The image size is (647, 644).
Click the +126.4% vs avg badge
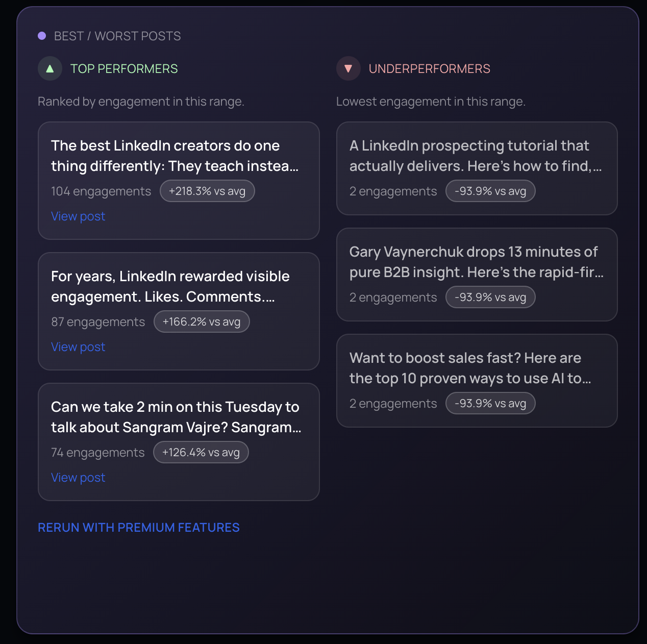(x=201, y=453)
